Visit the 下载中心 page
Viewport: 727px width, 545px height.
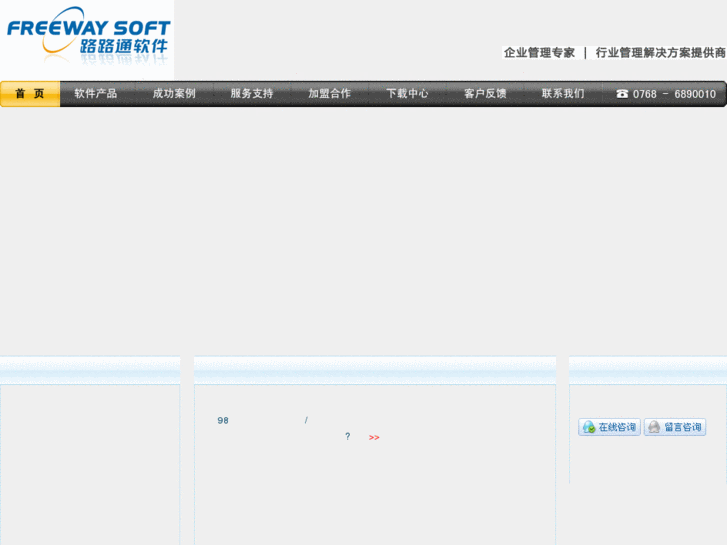(408, 94)
